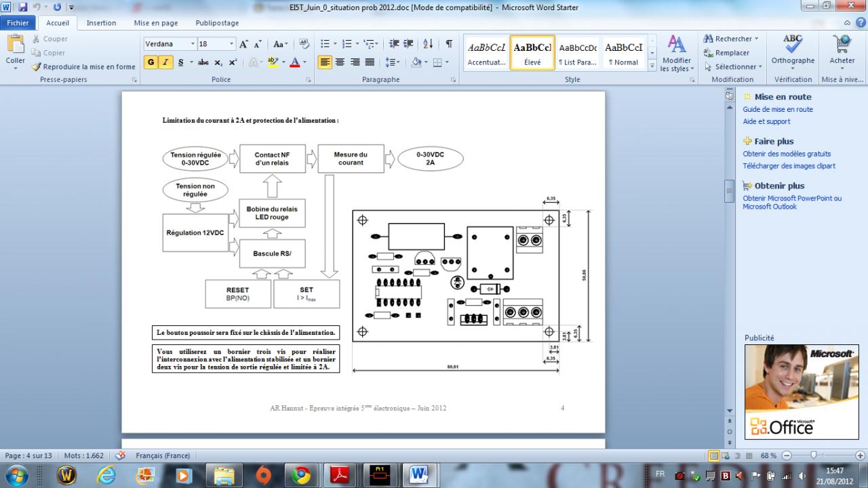
Task: Toggle italic formatting (I button)
Action: 164,62
